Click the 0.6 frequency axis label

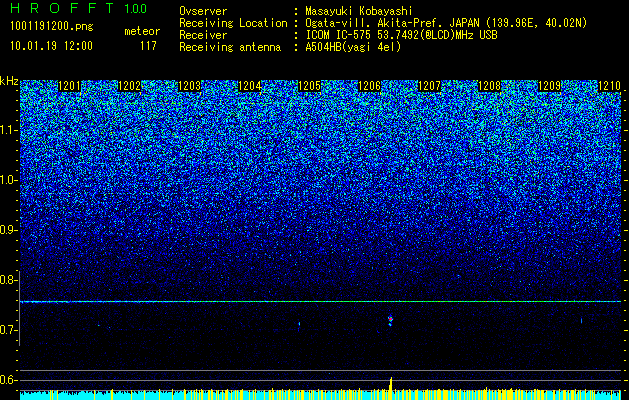(x=9, y=380)
